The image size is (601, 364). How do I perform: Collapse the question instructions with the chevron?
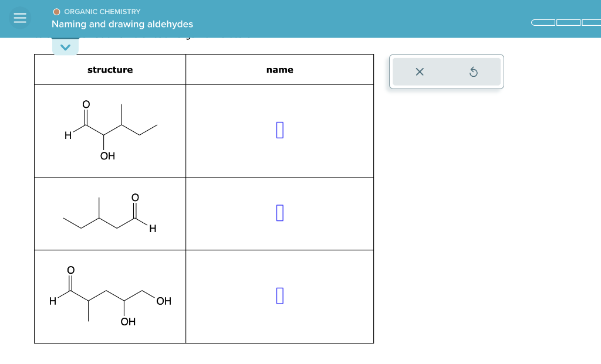point(66,46)
